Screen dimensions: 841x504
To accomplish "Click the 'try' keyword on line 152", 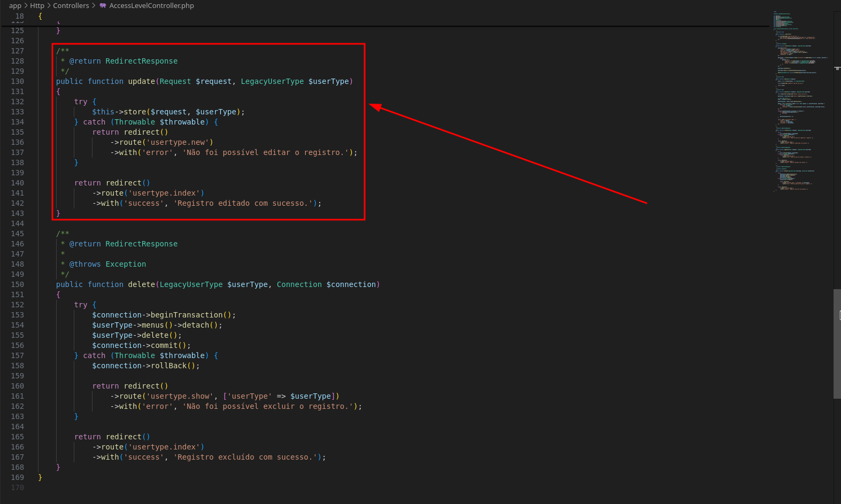I will tap(81, 305).
